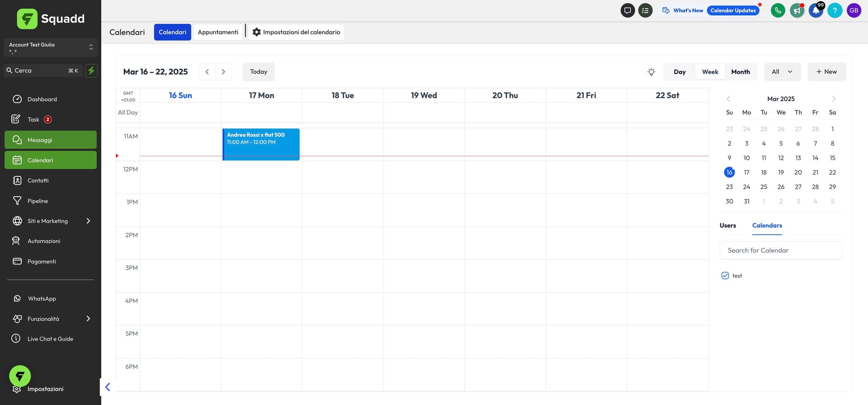Click the lightning bolt quick actions icon
This screenshot has height=405, width=868.
91,71
